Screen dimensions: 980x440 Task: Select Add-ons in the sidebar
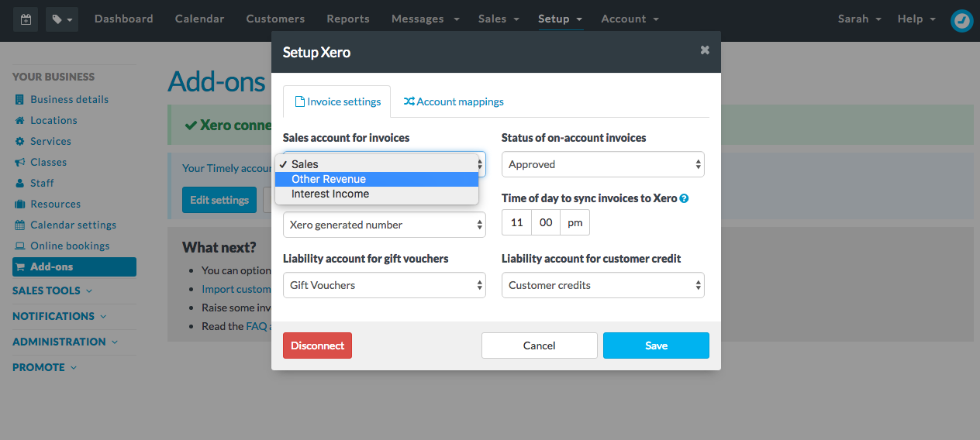click(x=74, y=266)
